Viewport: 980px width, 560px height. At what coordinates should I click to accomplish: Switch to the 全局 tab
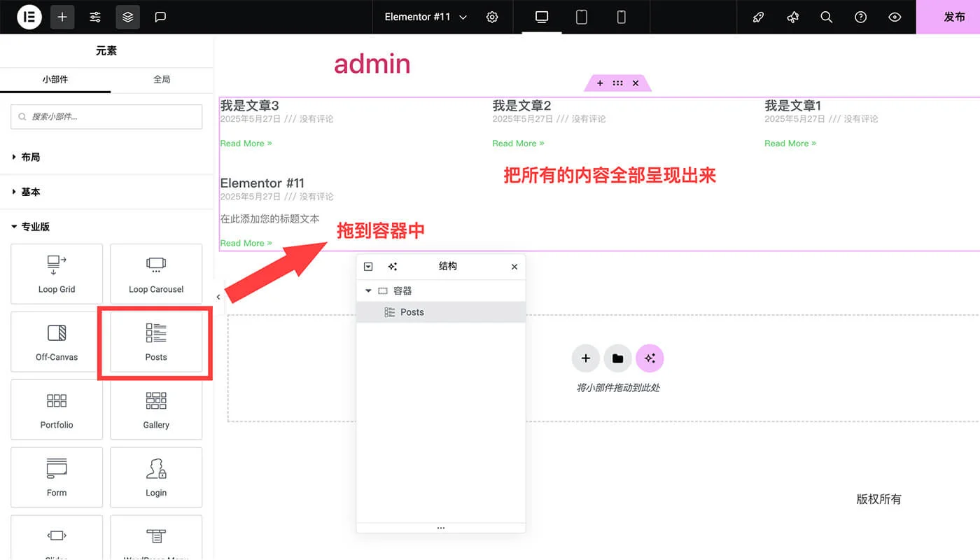click(x=162, y=79)
